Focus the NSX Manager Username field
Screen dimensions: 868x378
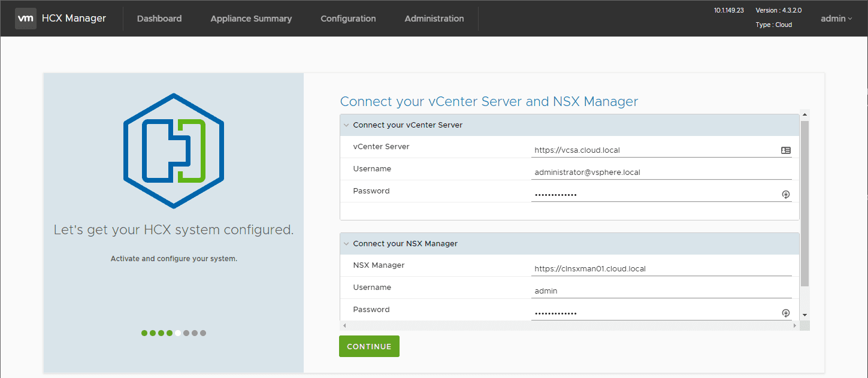point(659,291)
